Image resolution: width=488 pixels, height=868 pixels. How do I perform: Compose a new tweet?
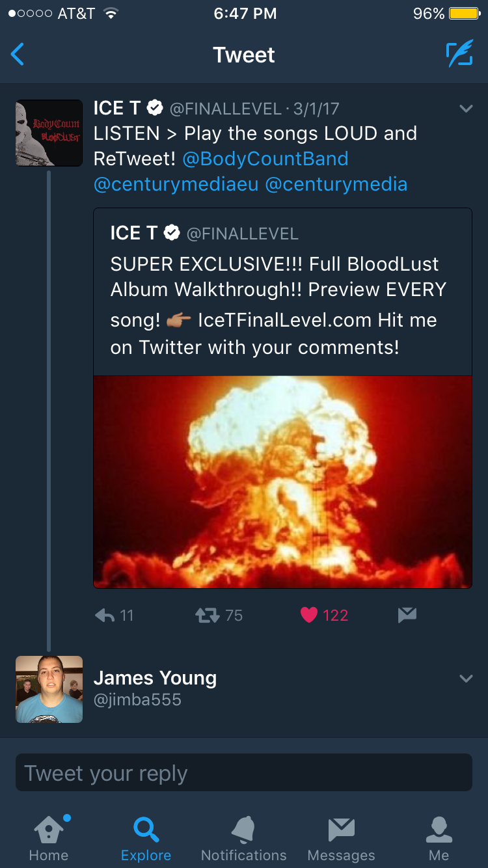(x=459, y=55)
